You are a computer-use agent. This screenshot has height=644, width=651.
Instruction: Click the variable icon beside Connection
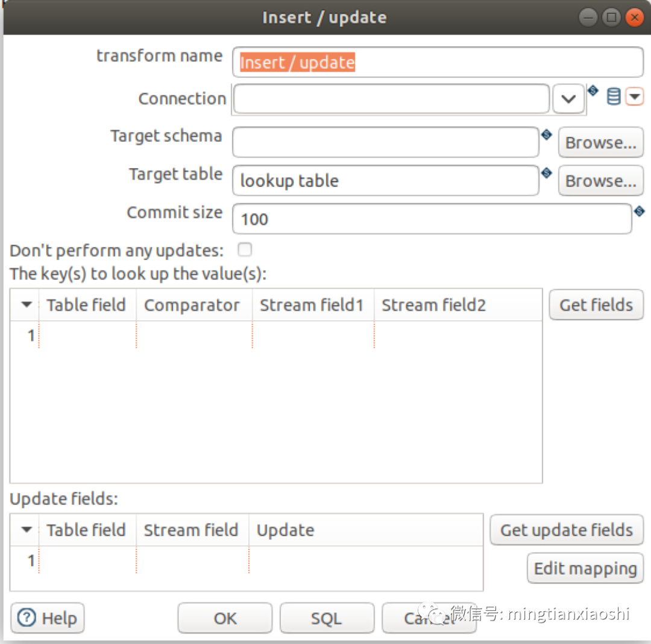(593, 90)
